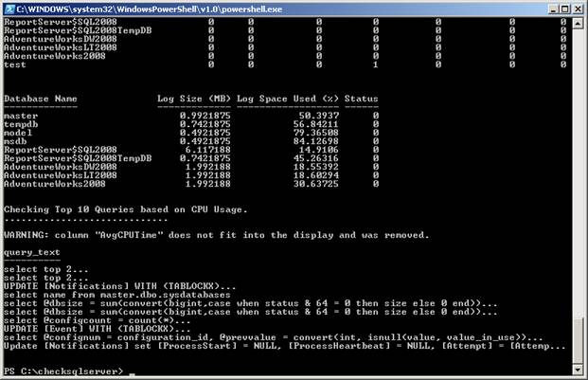Screen dimensions: 588x380
Task: Click 'UPDATE [Notifications] WITH (TABLOCKX)' line
Action: [x=119, y=286]
